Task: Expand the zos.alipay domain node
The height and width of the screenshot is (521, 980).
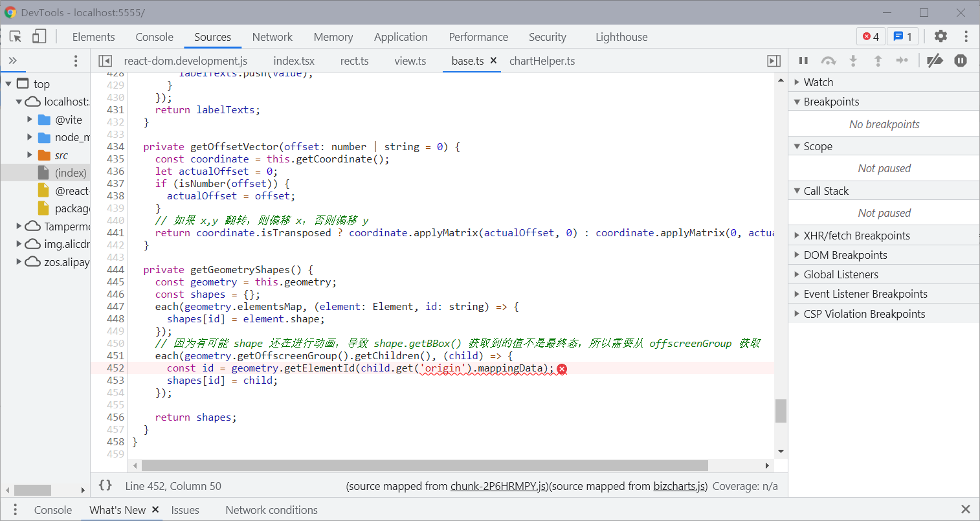Action: tap(19, 261)
